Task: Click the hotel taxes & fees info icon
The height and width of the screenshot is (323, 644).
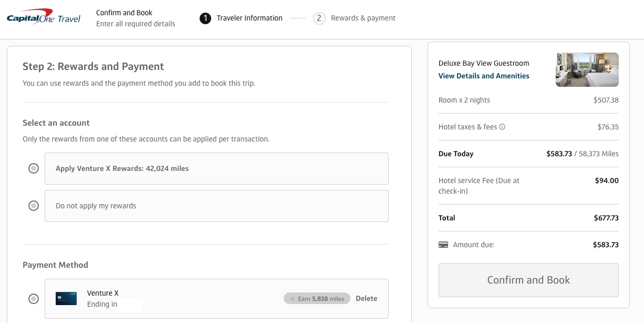Action: (502, 127)
